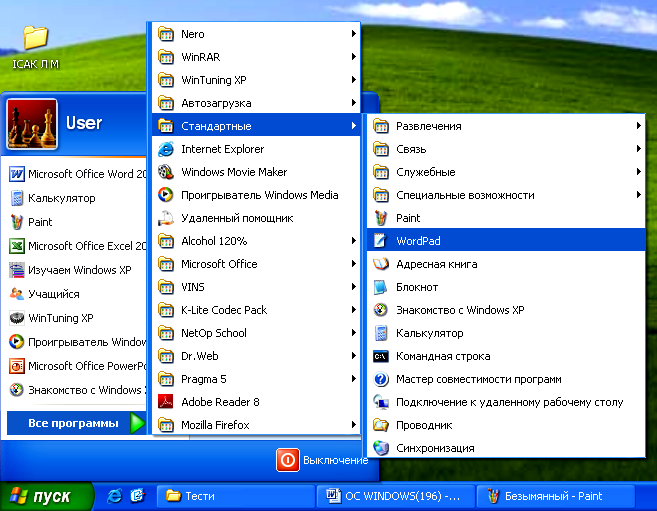Open Удаленный помощник

tap(256, 218)
